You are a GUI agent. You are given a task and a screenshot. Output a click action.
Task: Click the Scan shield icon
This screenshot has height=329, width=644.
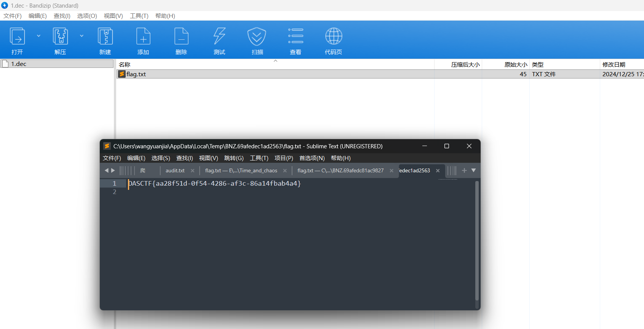click(257, 37)
